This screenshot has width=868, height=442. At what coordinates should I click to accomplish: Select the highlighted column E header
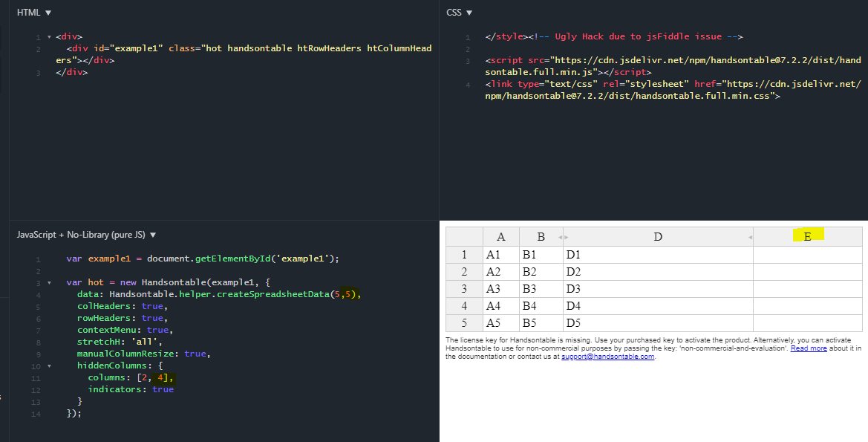point(807,236)
